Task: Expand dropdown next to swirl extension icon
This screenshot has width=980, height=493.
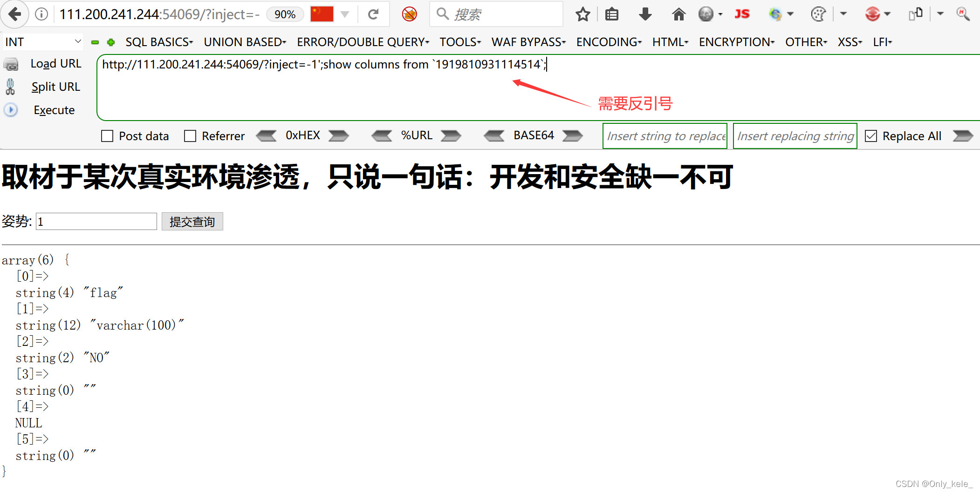Action: point(790,14)
